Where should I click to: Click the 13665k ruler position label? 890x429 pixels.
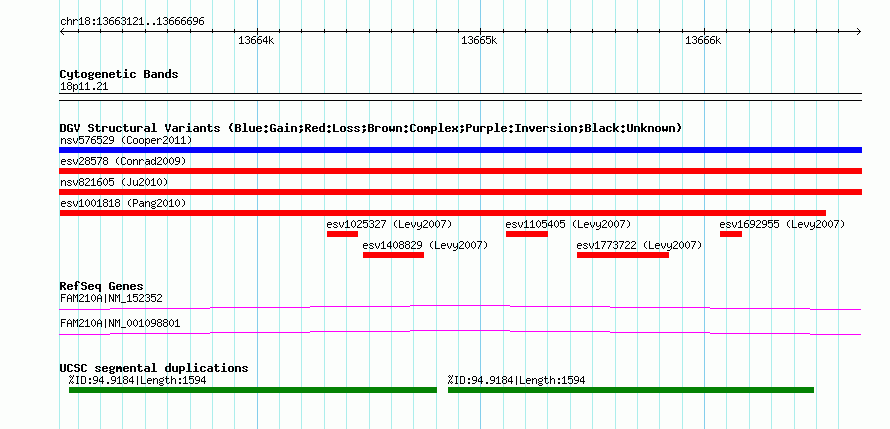click(479, 40)
